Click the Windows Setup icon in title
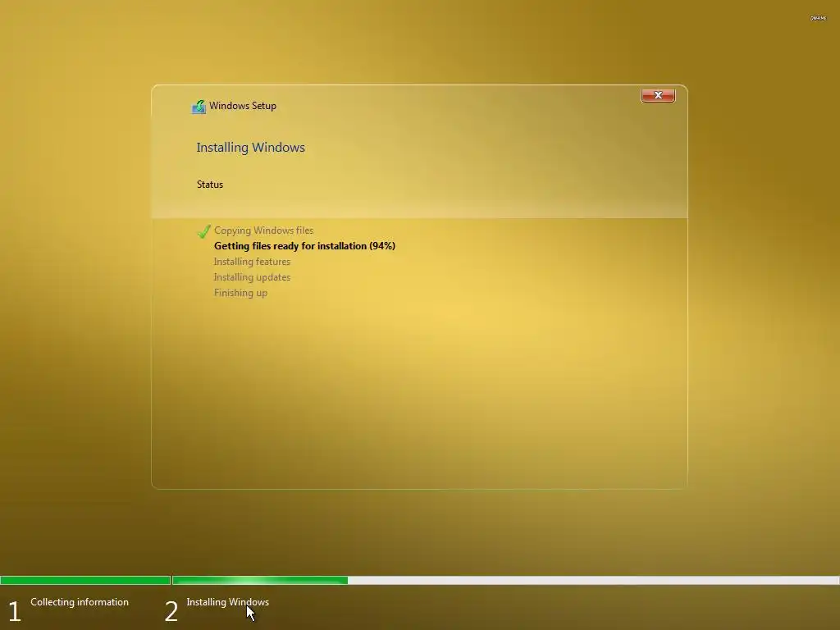Viewport: 840px width, 630px height. 199,107
